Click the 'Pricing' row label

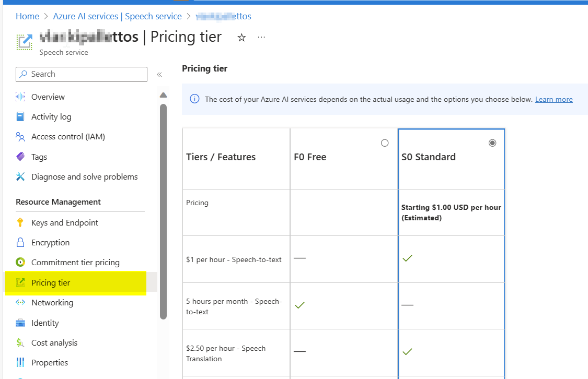pos(197,203)
